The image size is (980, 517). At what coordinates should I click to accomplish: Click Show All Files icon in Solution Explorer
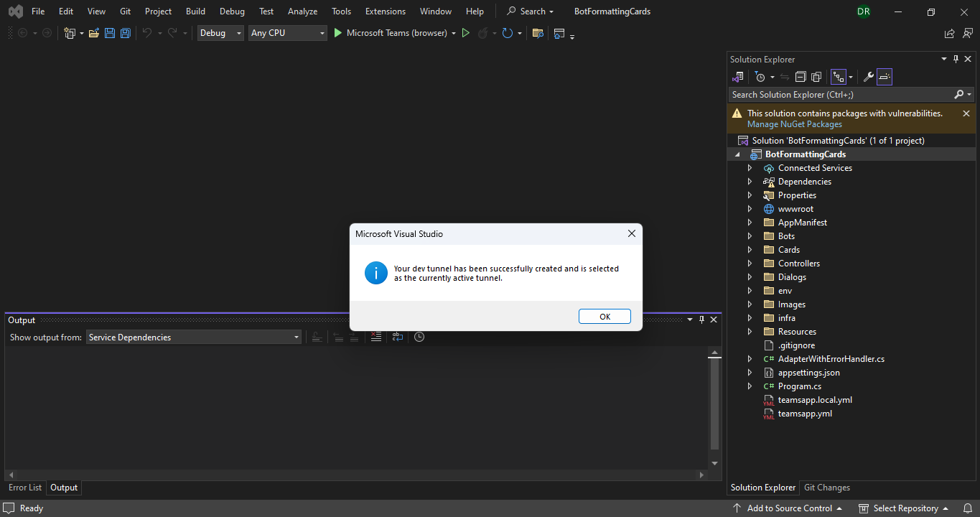click(x=816, y=77)
